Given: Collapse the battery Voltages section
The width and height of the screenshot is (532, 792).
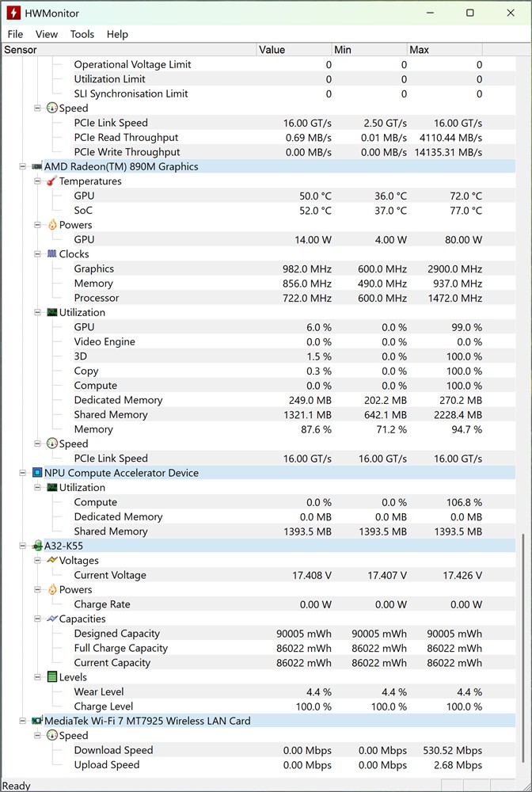Looking at the screenshot, I should [x=37, y=560].
